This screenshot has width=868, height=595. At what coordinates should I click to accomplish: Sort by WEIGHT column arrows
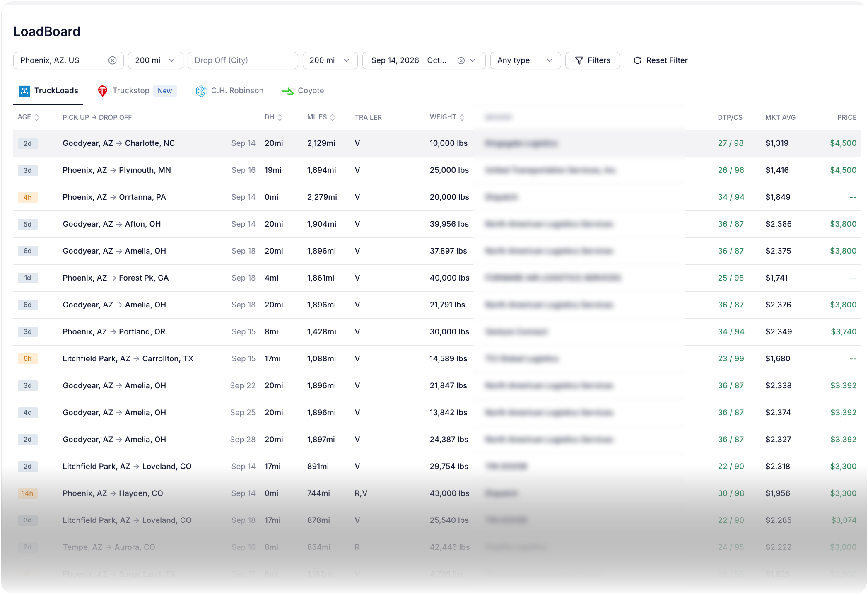462,117
